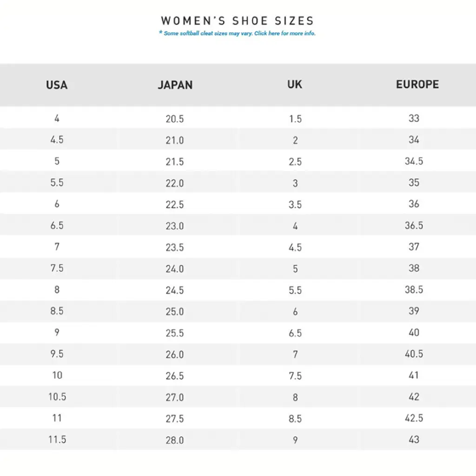Click UK size 9 in the final row
This screenshot has width=476, height=476.
[295, 439]
